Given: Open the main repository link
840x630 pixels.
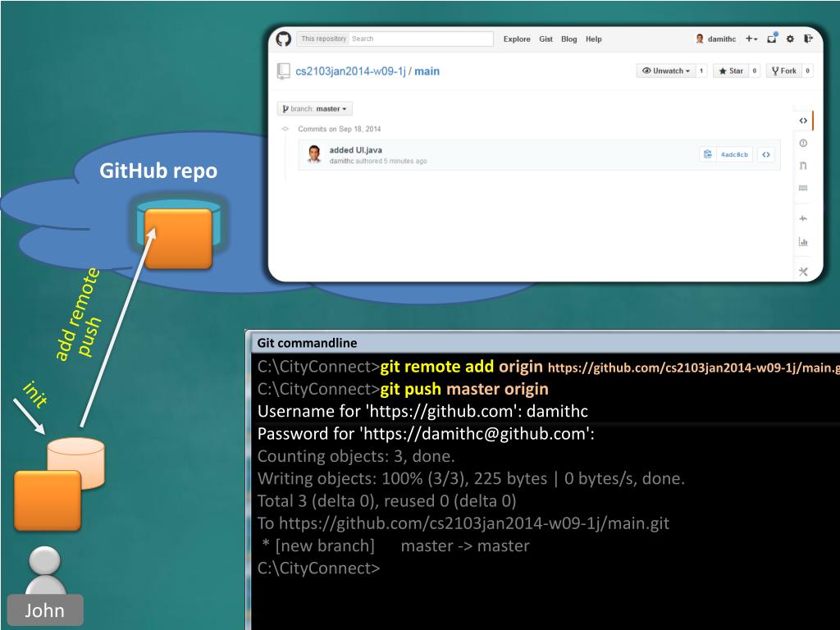Looking at the screenshot, I should (427, 71).
